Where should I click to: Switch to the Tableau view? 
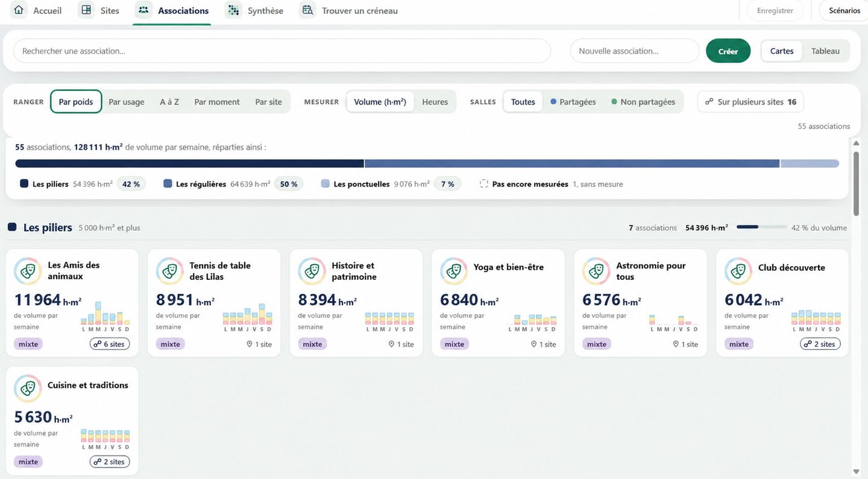click(826, 51)
